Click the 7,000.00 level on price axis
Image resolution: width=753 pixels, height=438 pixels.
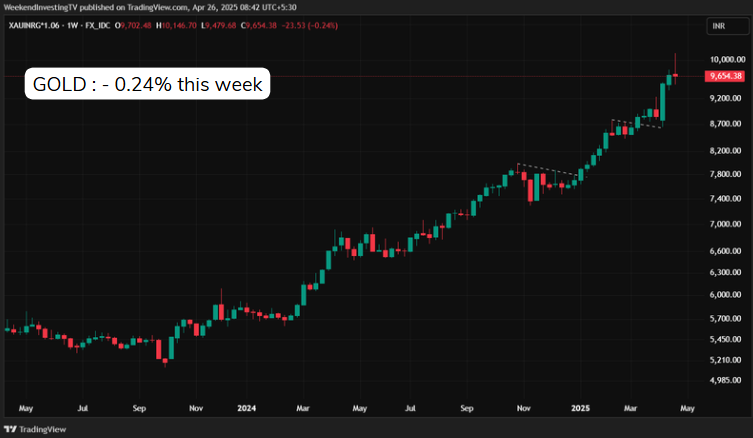coord(725,224)
